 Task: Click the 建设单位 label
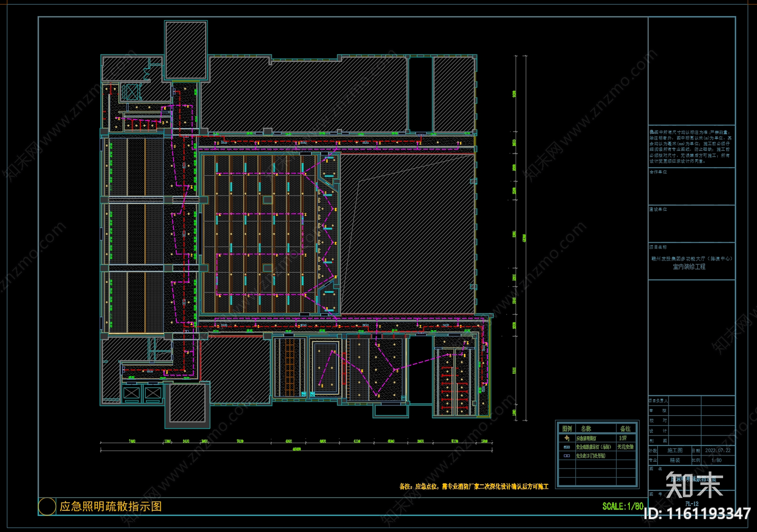click(658, 209)
